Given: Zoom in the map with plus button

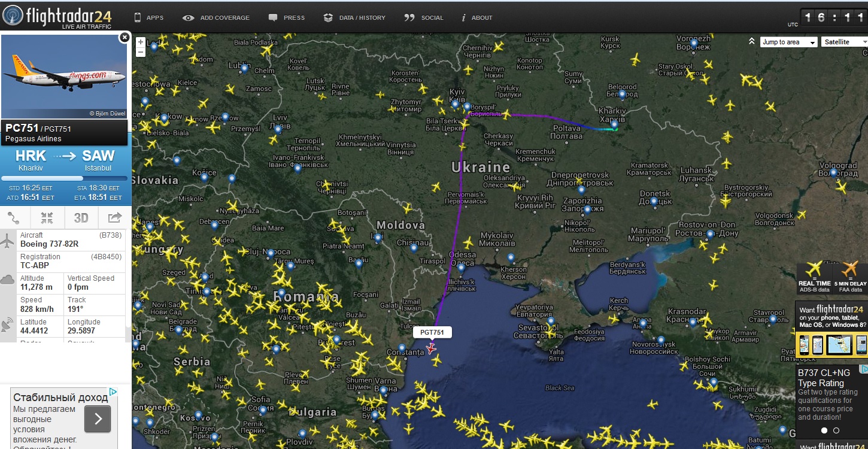Looking at the screenshot, I should 141,42.
